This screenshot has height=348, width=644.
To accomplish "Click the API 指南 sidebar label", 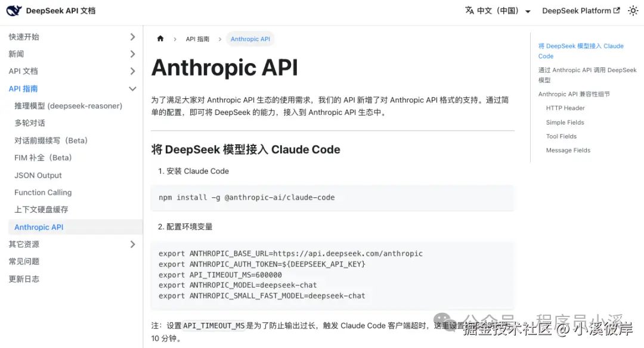I will tap(23, 89).
